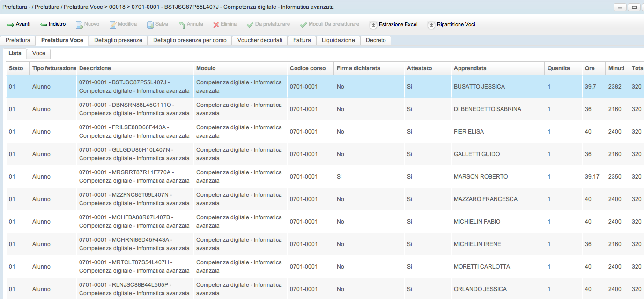This screenshot has height=299, width=644.
Task: Click the Salva save icon
Action: point(150,24)
